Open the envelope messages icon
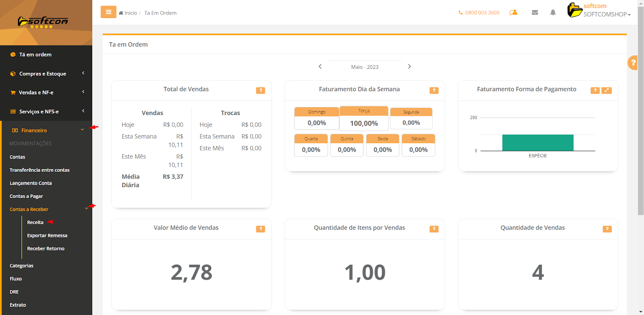 point(535,12)
